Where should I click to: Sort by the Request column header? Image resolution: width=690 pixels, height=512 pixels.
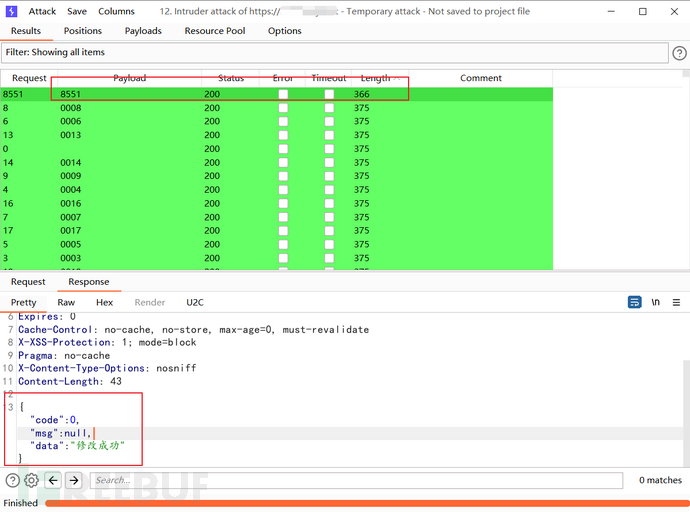[x=29, y=78]
